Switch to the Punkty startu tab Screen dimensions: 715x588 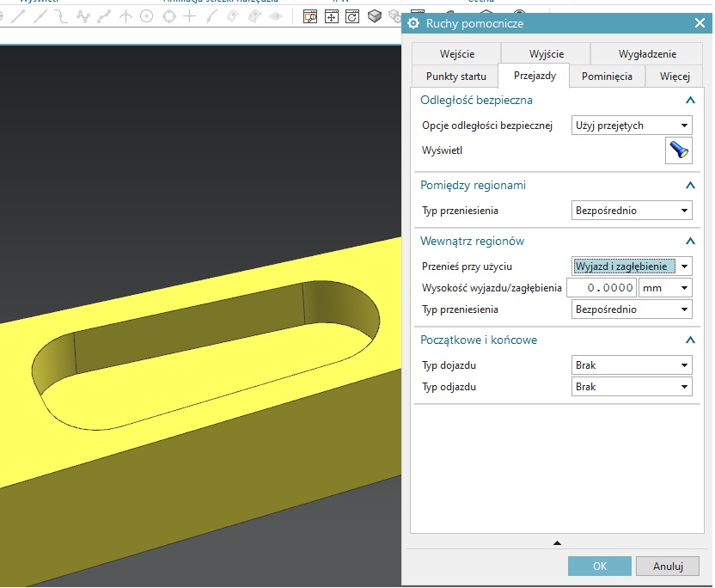(x=456, y=77)
